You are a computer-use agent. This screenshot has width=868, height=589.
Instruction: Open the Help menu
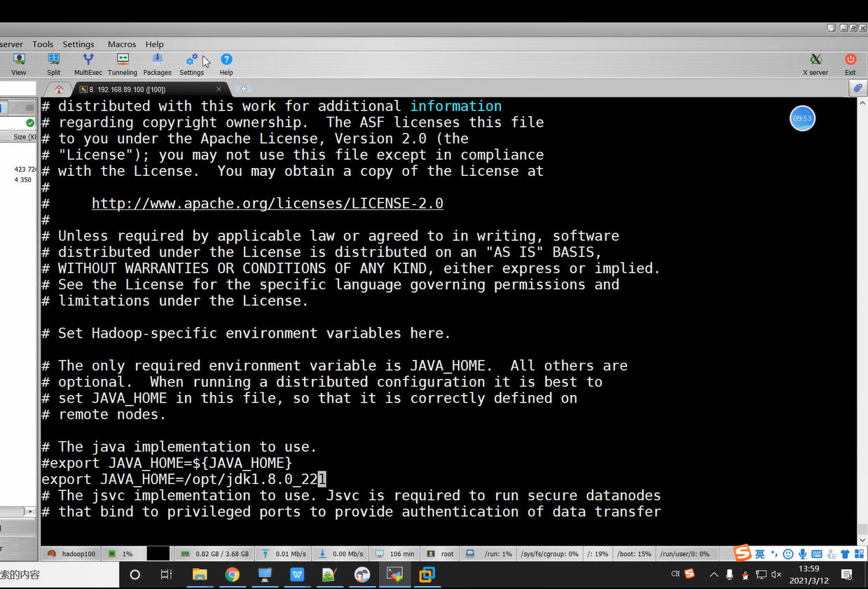pyautogui.click(x=155, y=44)
